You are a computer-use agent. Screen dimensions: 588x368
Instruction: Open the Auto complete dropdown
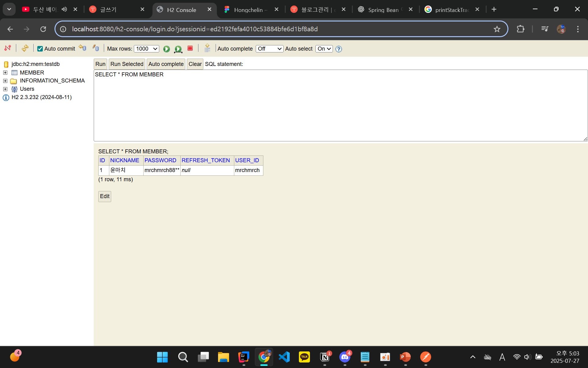click(269, 49)
